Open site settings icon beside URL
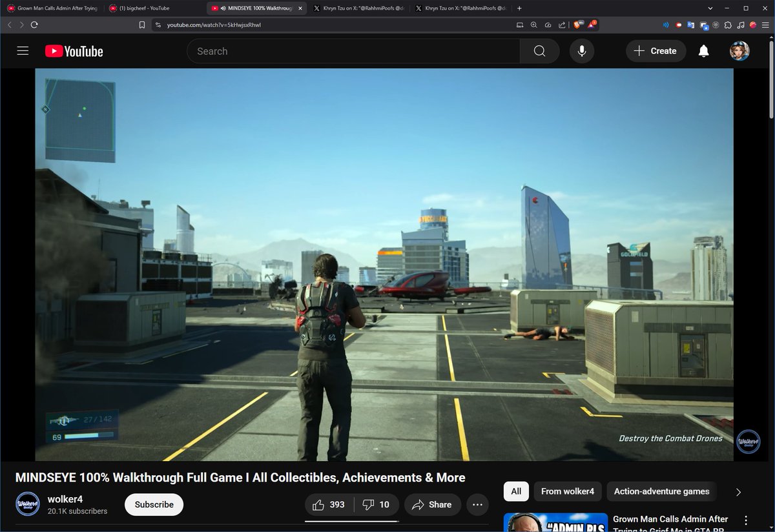 click(158, 25)
